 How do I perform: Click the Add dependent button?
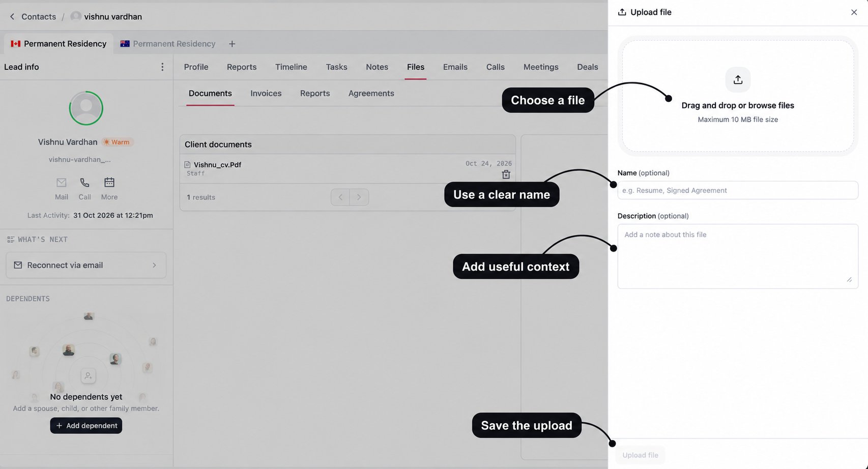coord(86,426)
